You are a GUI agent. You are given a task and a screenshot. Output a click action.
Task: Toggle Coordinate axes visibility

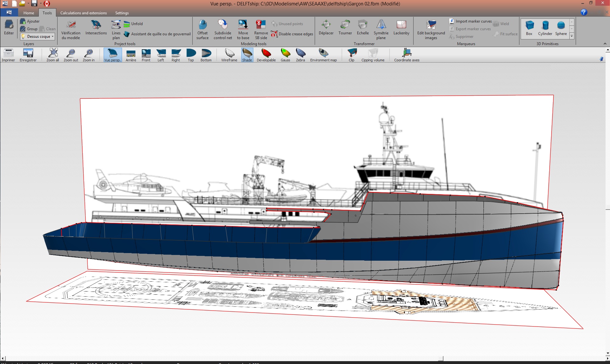pos(407,53)
